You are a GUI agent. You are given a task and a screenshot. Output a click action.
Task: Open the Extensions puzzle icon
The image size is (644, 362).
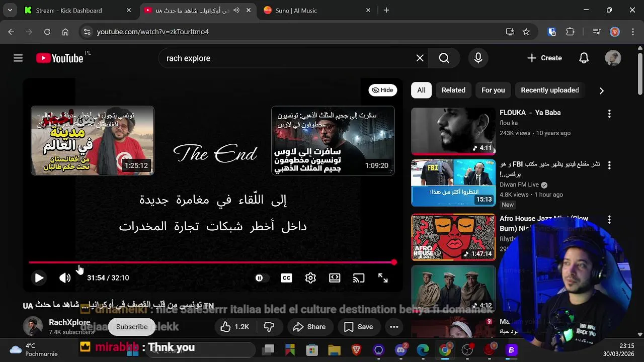(x=570, y=32)
